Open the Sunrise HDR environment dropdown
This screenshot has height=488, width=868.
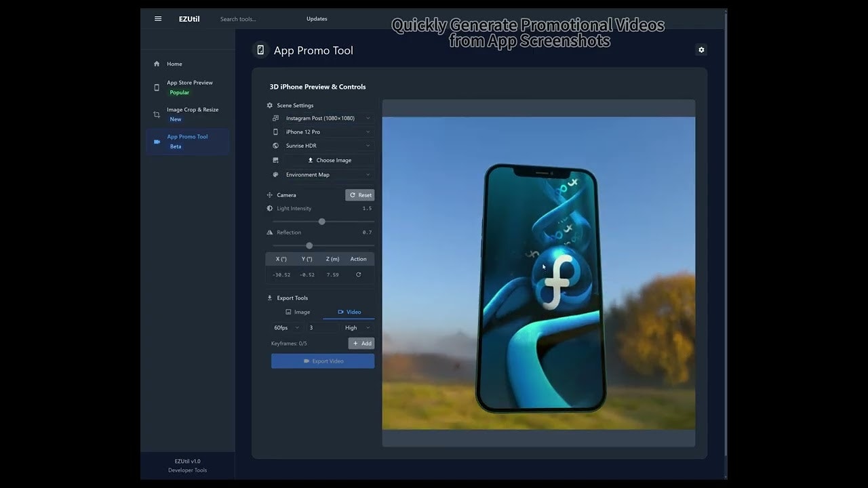tap(328, 146)
